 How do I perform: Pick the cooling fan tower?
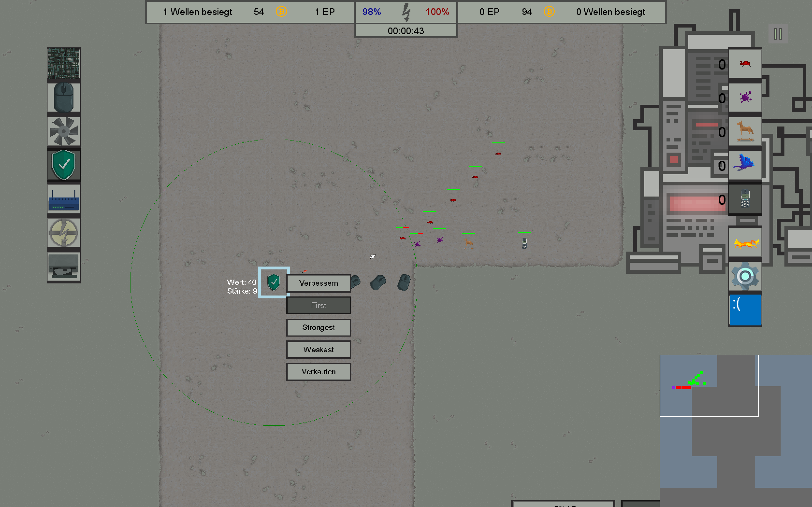pos(63,131)
